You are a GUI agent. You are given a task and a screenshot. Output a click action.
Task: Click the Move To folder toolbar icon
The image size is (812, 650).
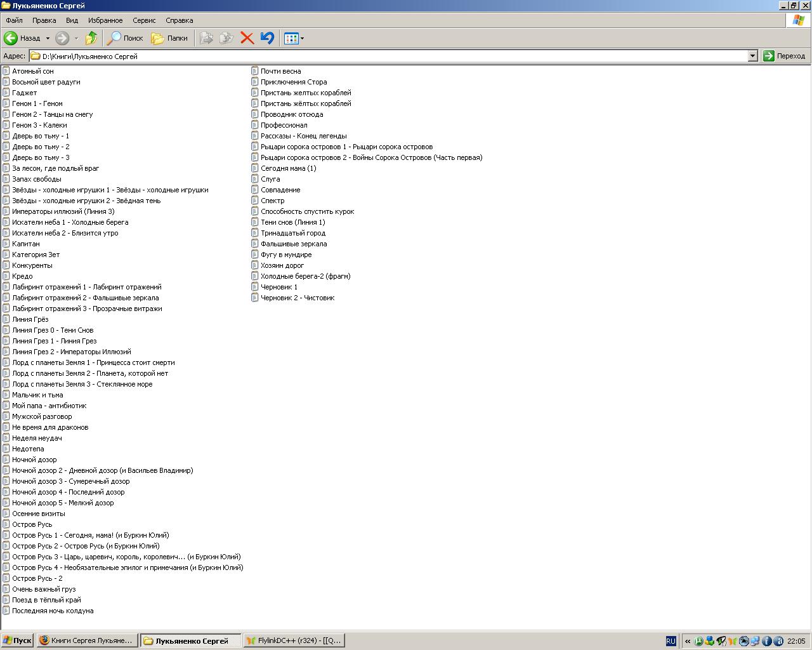pos(206,38)
